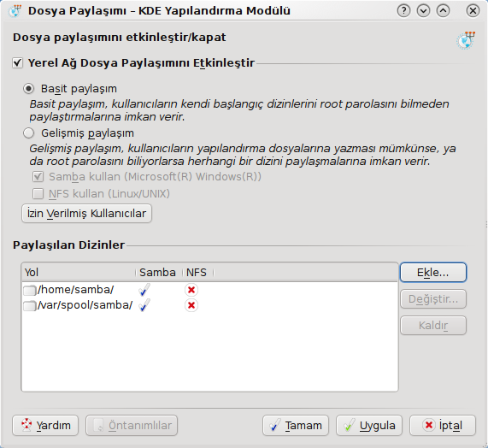The width and height of the screenshot is (488, 448).
Task: Apply changes with the Uygula button
Action: click(x=369, y=425)
